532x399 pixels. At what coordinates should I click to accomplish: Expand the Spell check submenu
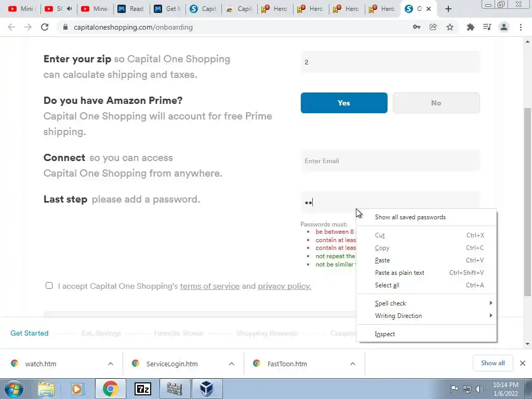(427, 303)
